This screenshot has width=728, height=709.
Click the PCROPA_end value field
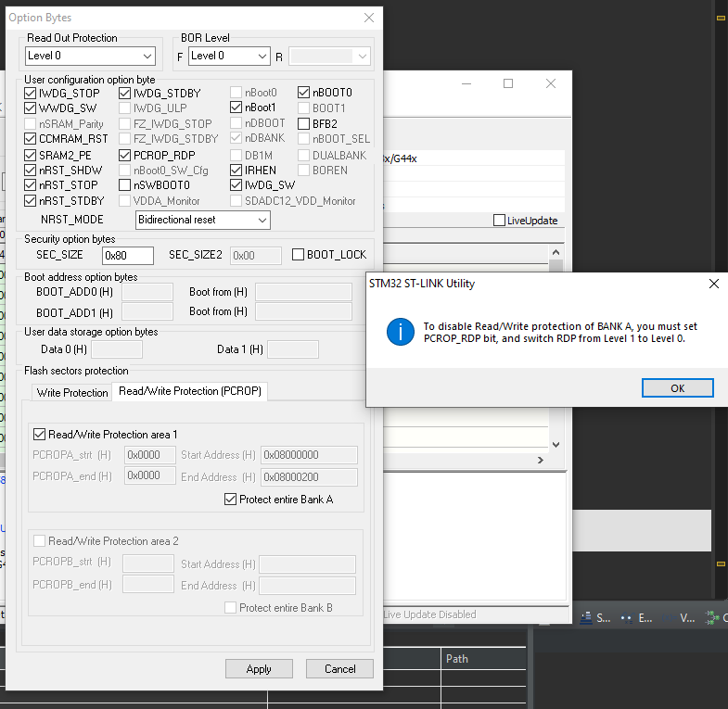[150, 475]
